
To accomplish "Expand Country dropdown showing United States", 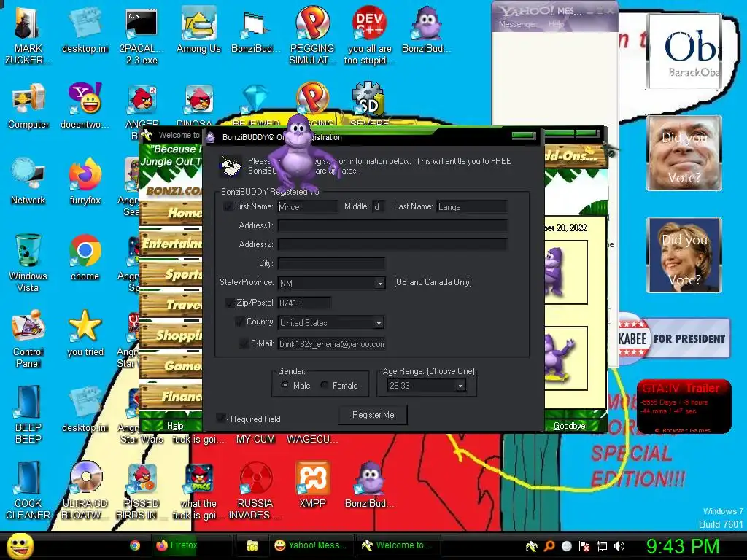I will pyautogui.click(x=379, y=323).
